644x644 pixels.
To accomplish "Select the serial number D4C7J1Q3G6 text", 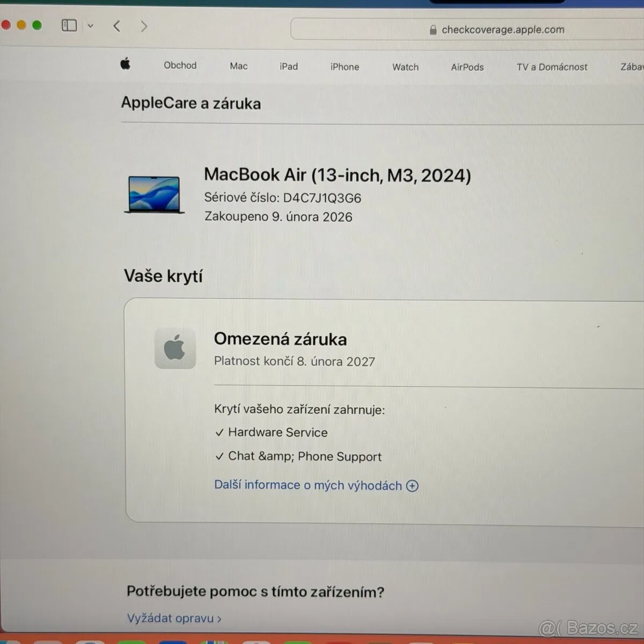I will coord(322,198).
